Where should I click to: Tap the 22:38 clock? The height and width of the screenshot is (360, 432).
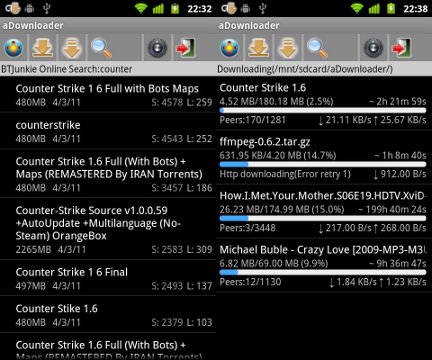(x=415, y=9)
